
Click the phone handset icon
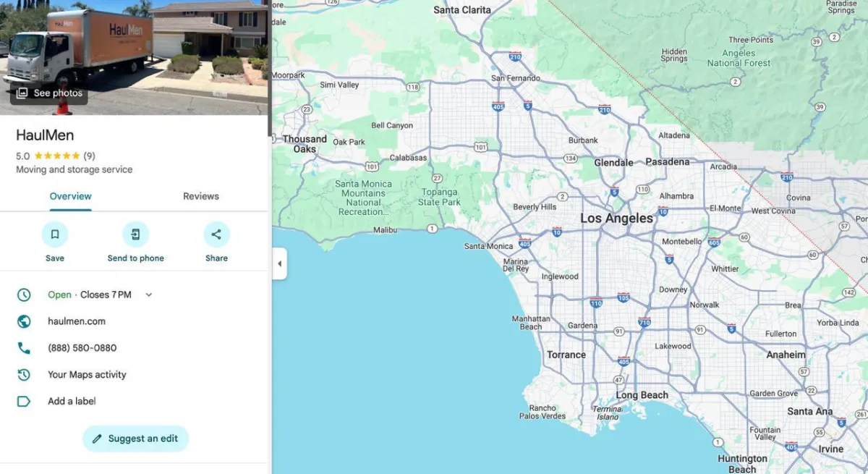(24, 348)
